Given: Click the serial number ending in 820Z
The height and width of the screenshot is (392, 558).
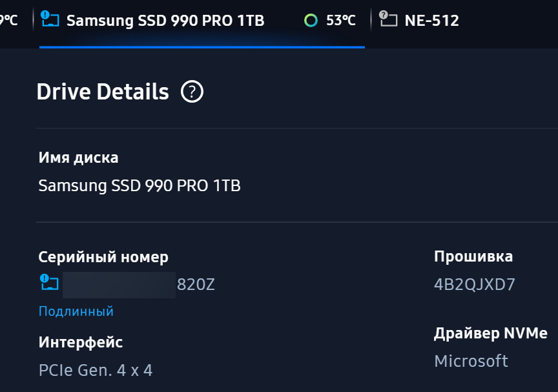Looking at the screenshot, I should pos(196,285).
